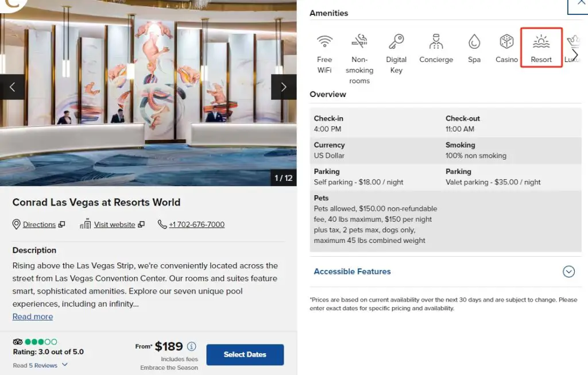Screen dimensions: 588x375
Task: Click the info icon beside the $189 price
Action: tap(191, 346)
